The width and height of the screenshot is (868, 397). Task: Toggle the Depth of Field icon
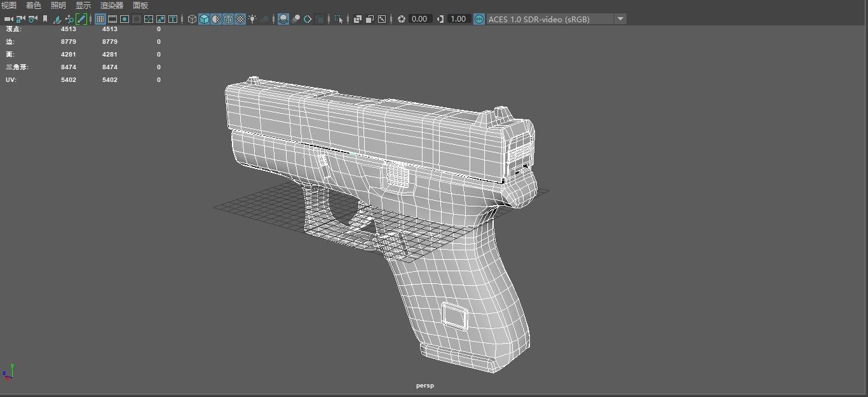(320, 19)
